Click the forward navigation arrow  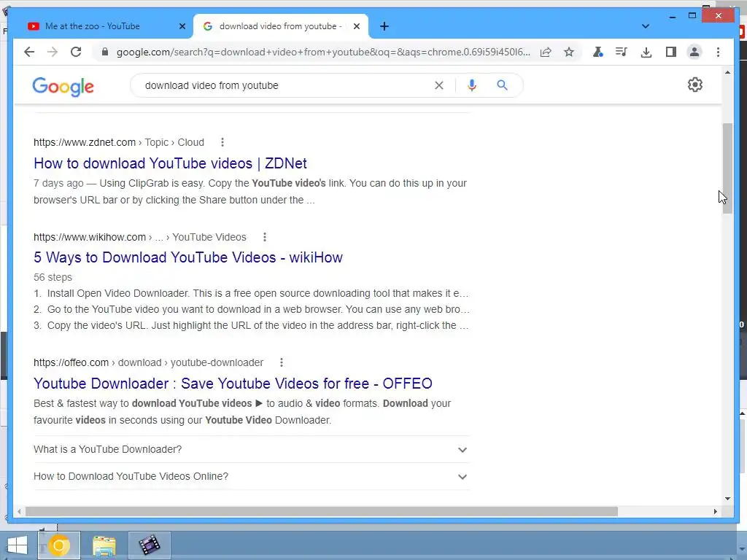click(53, 52)
